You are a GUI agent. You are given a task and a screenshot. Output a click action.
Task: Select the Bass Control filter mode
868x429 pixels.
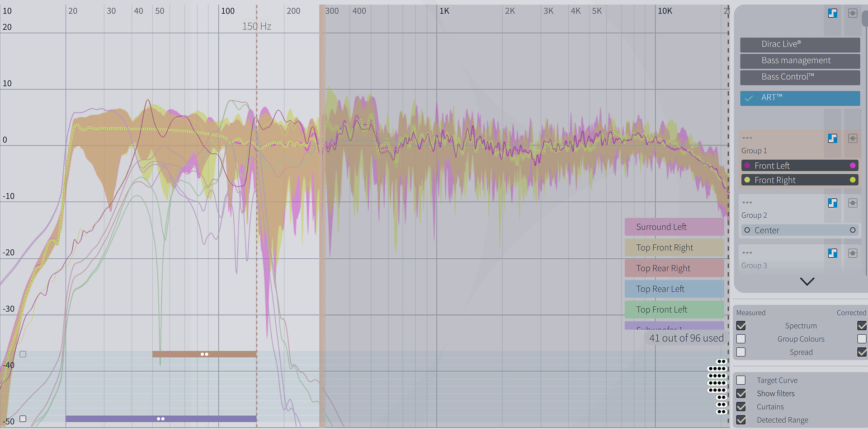(x=800, y=77)
